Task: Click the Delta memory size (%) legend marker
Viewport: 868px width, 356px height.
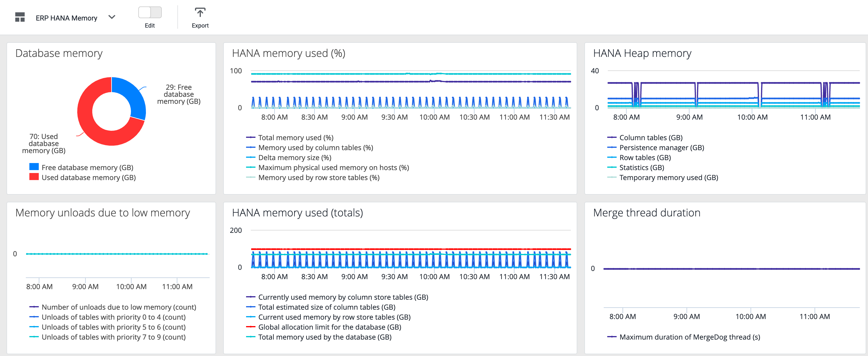Action: point(251,157)
